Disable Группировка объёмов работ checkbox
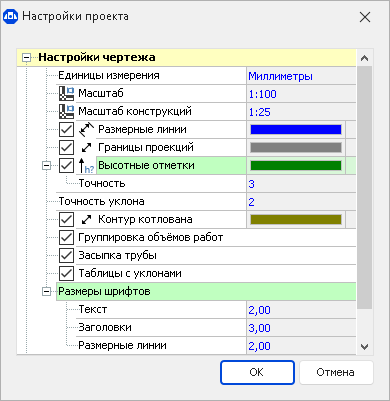Screen dimensions: 390x401 click(66, 238)
